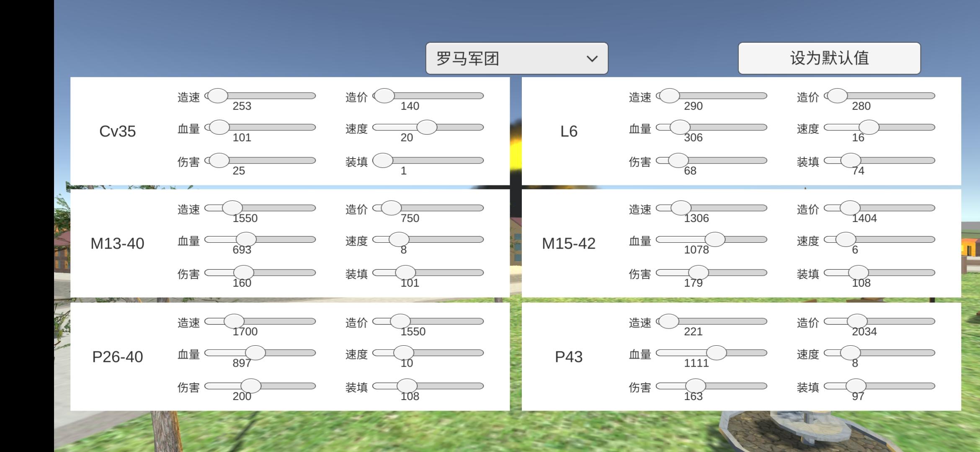Click the P43 血量 value 1111
This screenshot has width=980, height=452.
click(696, 363)
